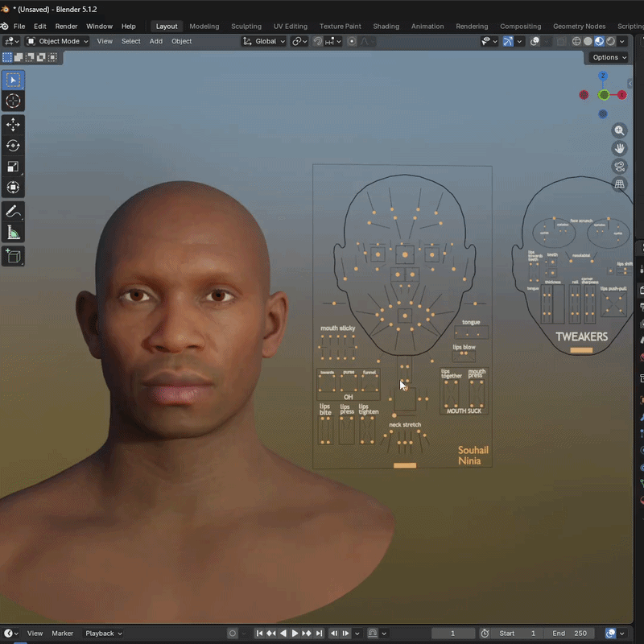The image size is (644, 644).
Task: Click the red X axis gizmo on the right
Action: point(621,95)
